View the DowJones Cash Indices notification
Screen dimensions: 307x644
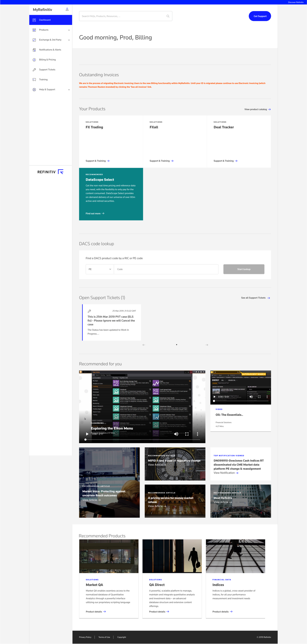(226, 473)
